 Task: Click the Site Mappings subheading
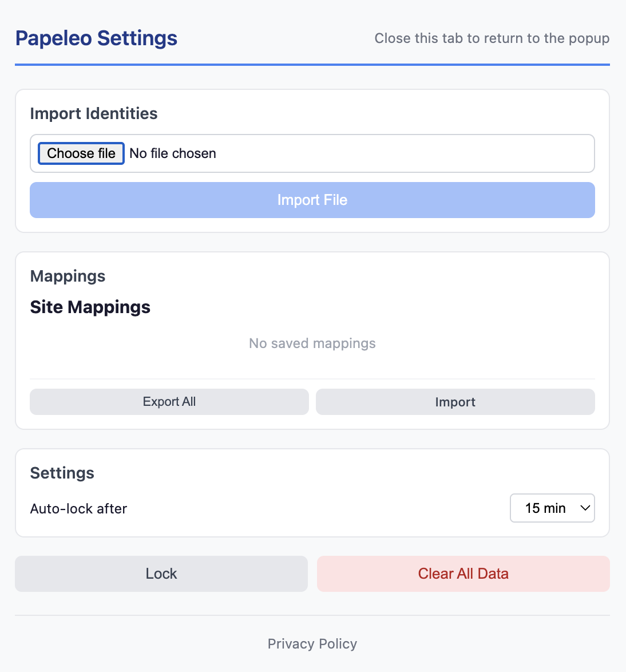90,307
